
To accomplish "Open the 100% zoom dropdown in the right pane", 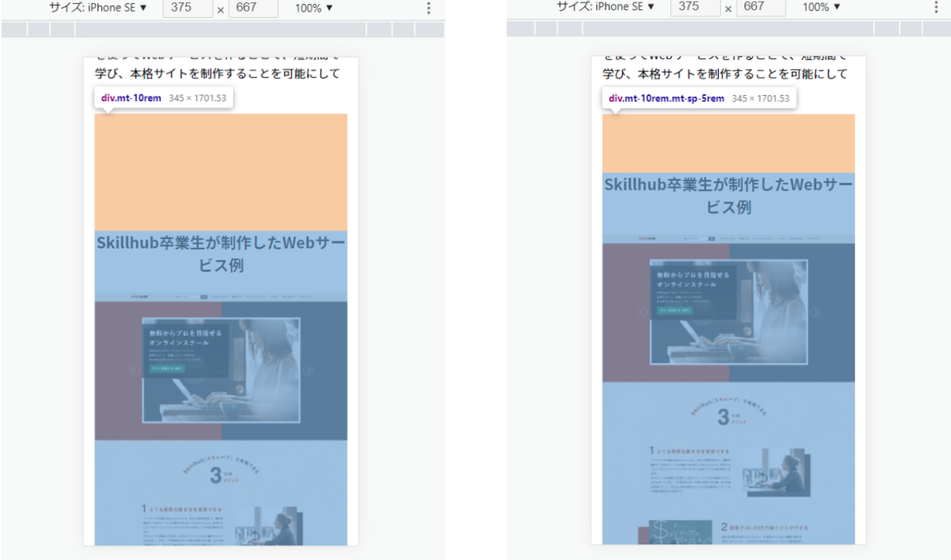I will point(820,8).
